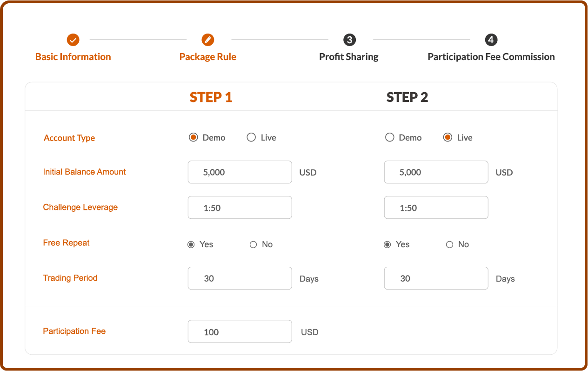Viewport: 588px width, 371px height.
Task: Click the Step 2 Trading Period field
Action: point(436,278)
